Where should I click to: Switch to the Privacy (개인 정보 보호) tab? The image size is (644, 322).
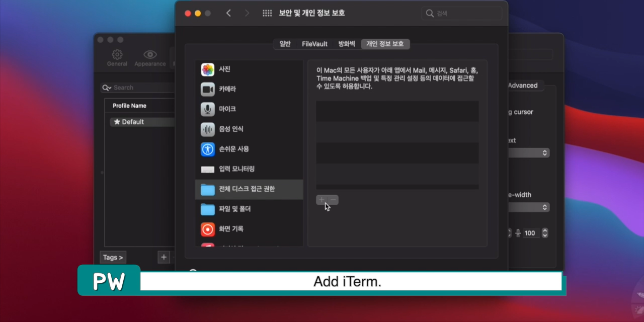coord(385,44)
